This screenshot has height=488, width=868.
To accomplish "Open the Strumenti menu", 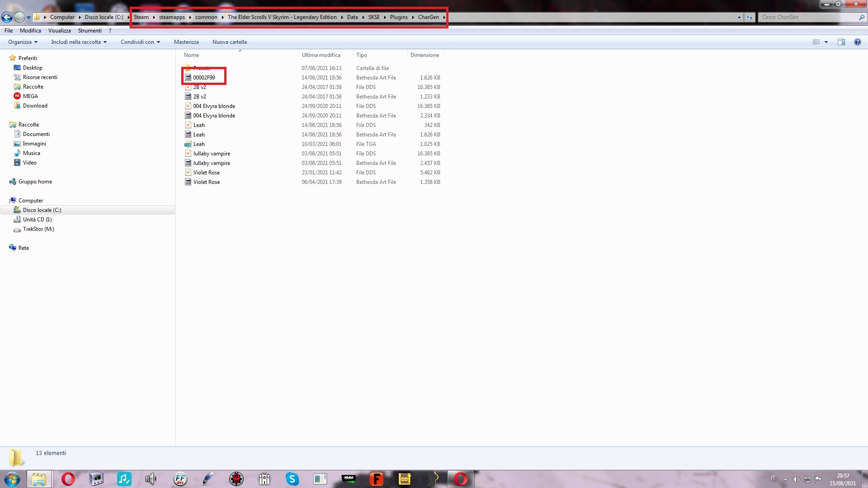I will click(x=90, y=31).
